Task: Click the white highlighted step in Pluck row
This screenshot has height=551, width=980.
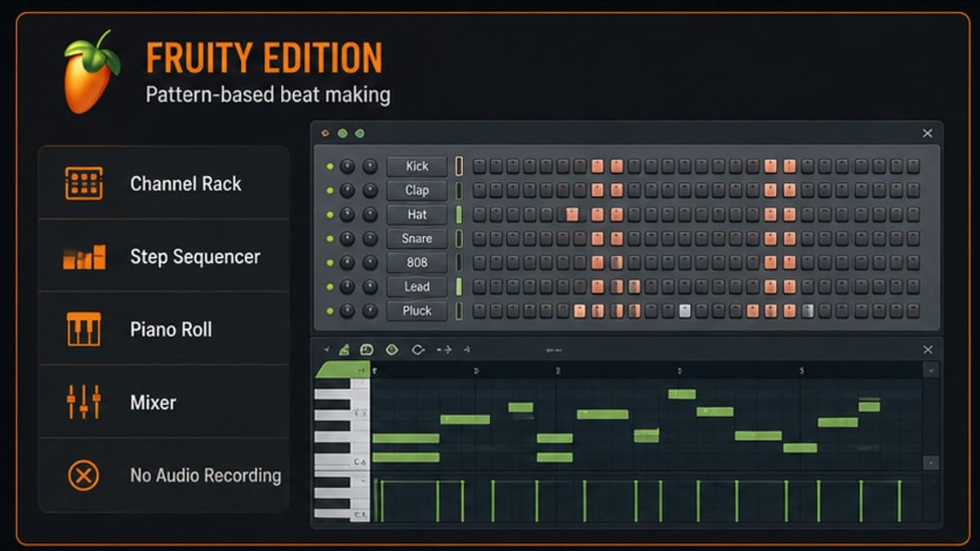Action: [x=685, y=311]
